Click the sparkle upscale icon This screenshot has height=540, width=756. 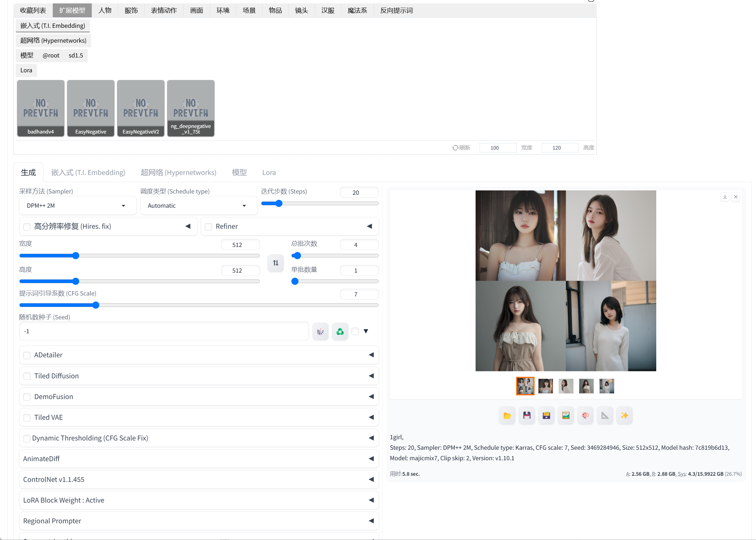(x=624, y=415)
